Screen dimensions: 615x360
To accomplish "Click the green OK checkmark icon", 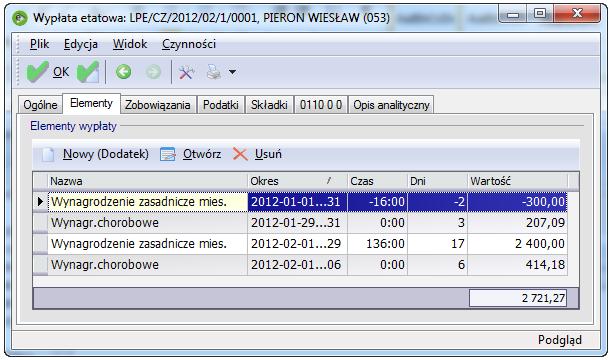I will pos(37,72).
